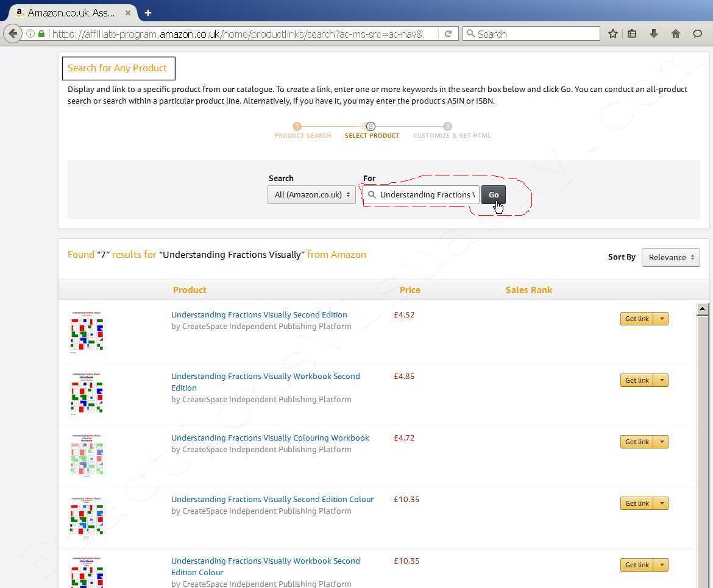Click the £4.85 Workbook Second Edition cover thumbnail
Viewport: 713px width, 588px height.
(x=87, y=394)
